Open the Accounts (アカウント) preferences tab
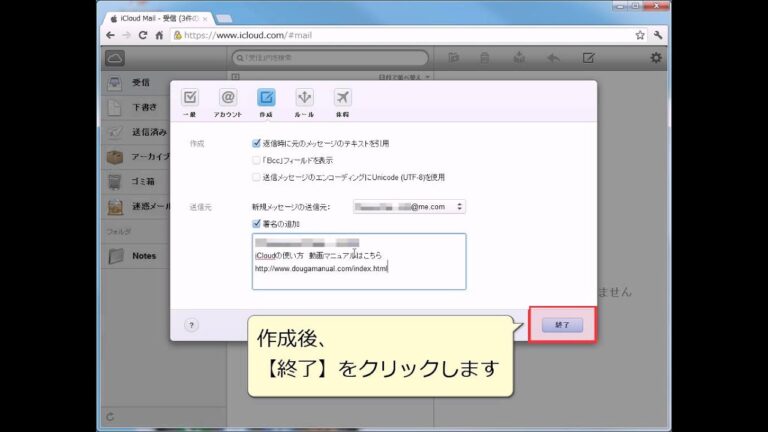This screenshot has height=432, width=768. click(x=228, y=103)
